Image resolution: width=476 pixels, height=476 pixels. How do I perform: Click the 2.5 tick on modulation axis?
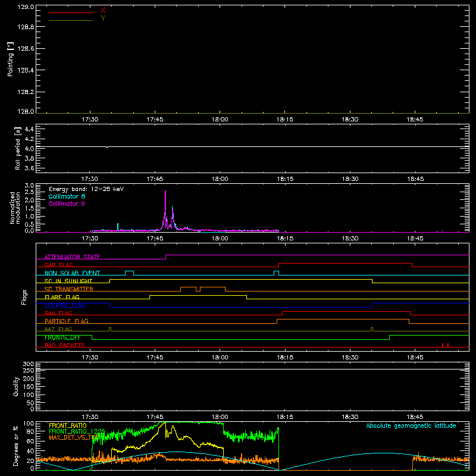tap(29, 192)
